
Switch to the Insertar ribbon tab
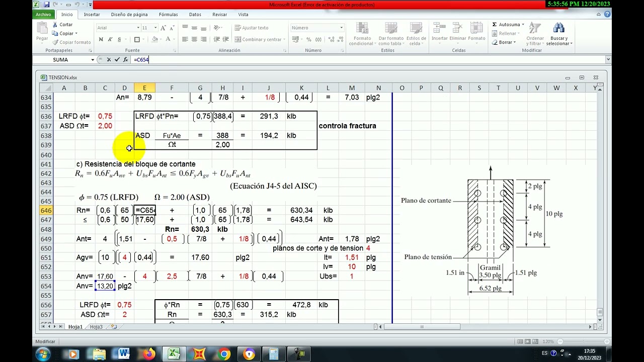[x=92, y=15]
